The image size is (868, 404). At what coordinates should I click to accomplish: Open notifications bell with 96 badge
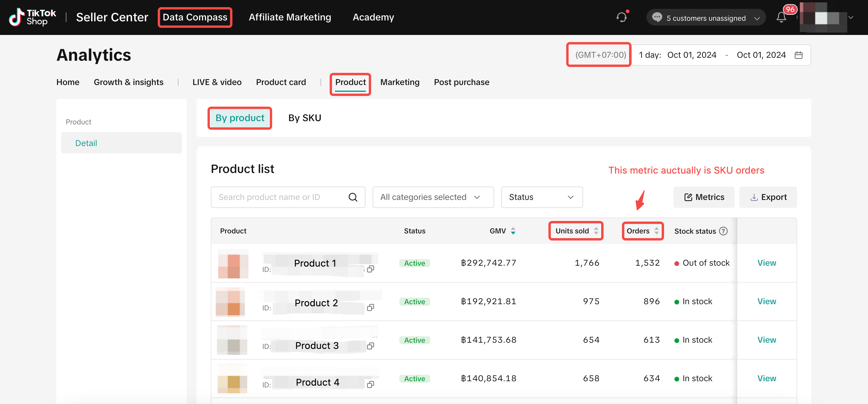pos(781,17)
